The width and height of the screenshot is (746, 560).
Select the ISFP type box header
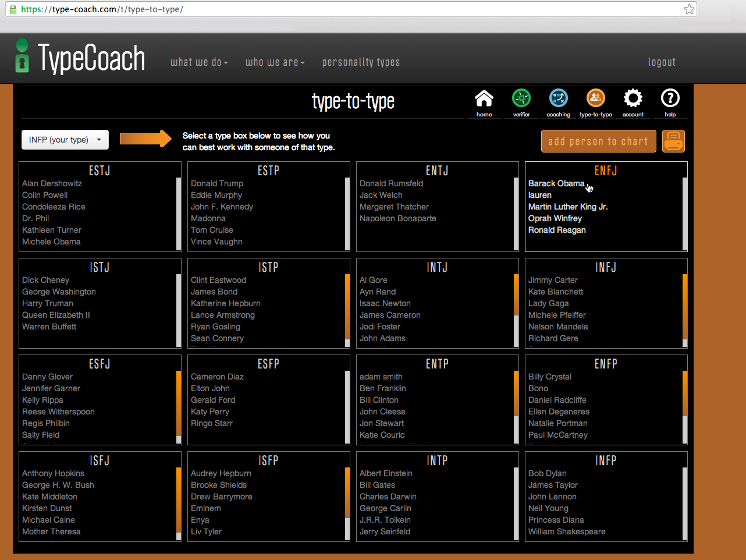tap(268, 460)
